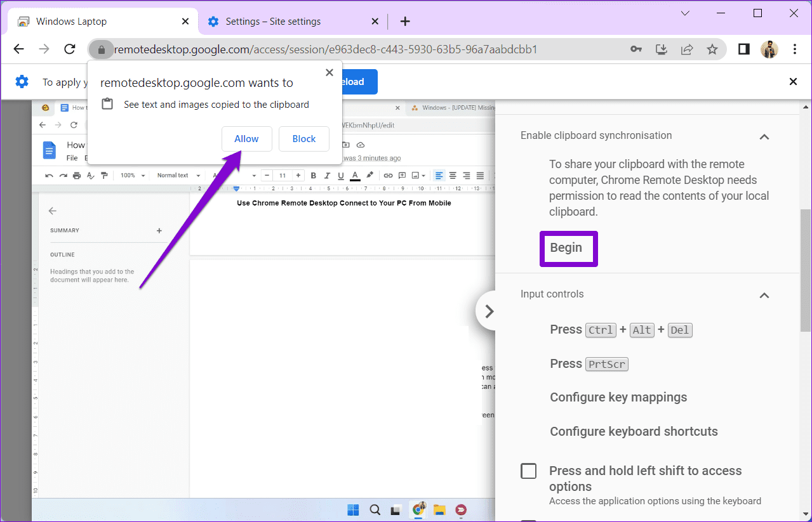
Task: Collapse the Input controls section
Action: (764, 294)
